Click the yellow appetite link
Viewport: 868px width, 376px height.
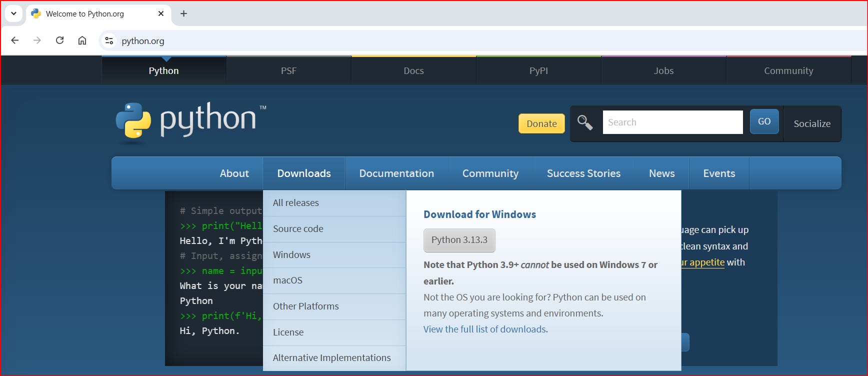(703, 262)
